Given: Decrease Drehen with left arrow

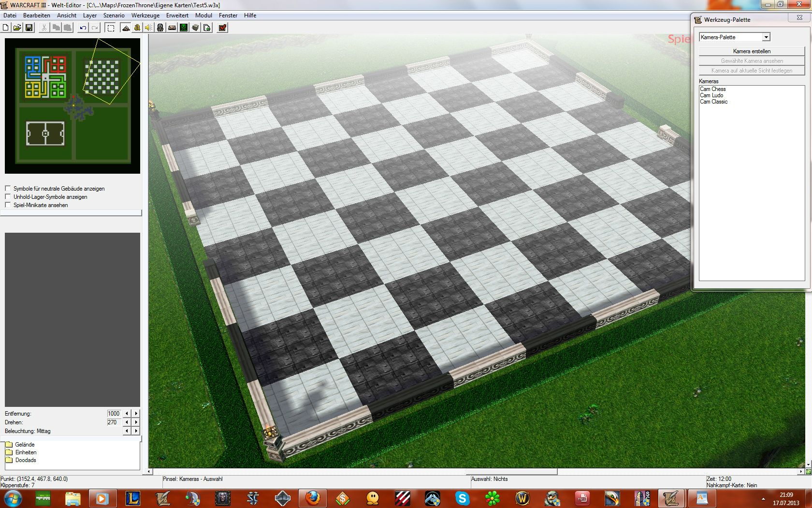Looking at the screenshot, I should (x=127, y=422).
